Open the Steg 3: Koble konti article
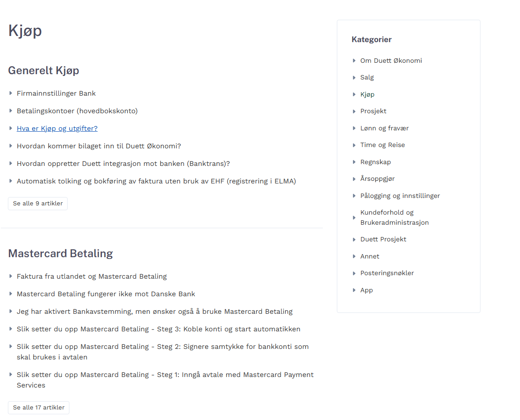This screenshot has width=520, height=420. 159,329
